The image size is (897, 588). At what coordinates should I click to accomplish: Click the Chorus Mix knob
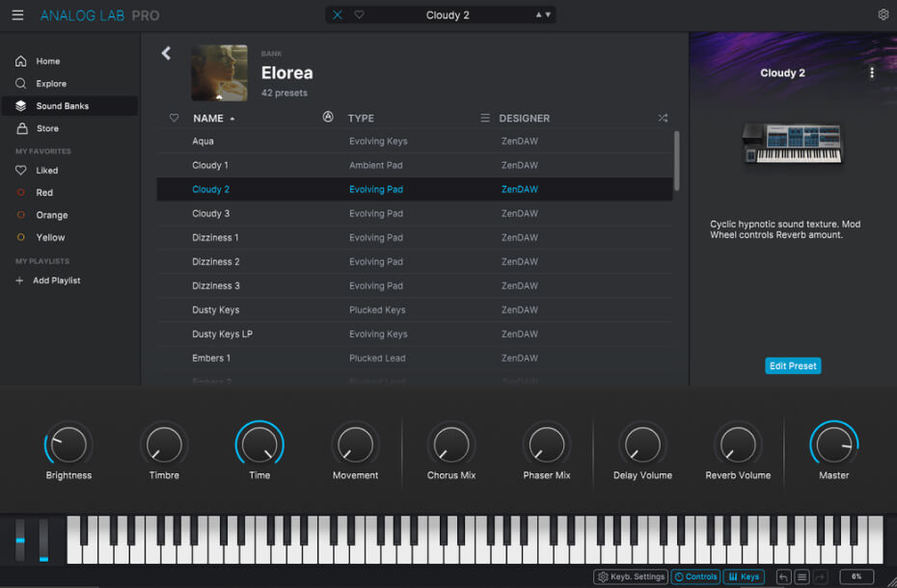coord(451,444)
